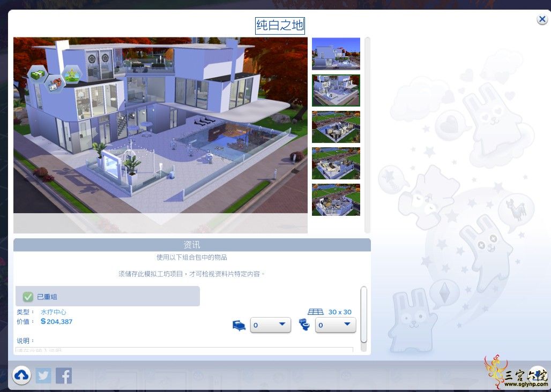Image resolution: width=551 pixels, height=392 pixels.
Task: Click the lot size grid icon
Action: pyautogui.click(x=315, y=312)
